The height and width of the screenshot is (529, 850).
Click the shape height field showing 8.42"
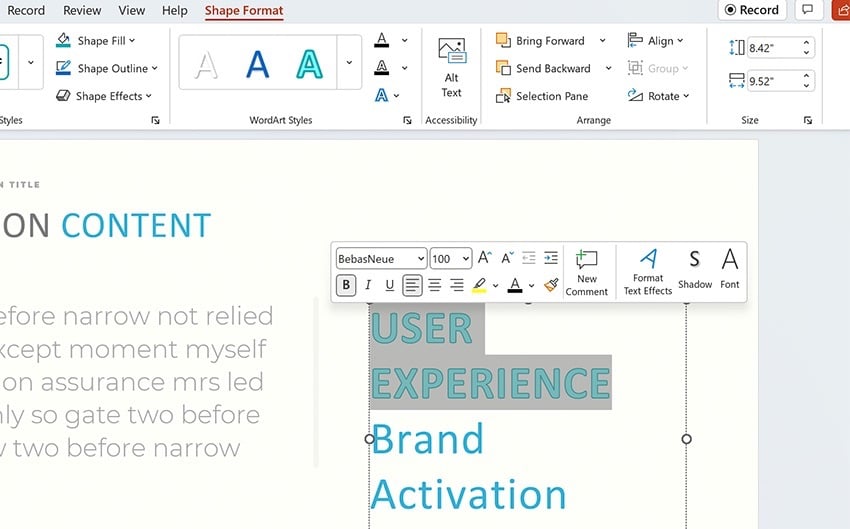tap(773, 47)
